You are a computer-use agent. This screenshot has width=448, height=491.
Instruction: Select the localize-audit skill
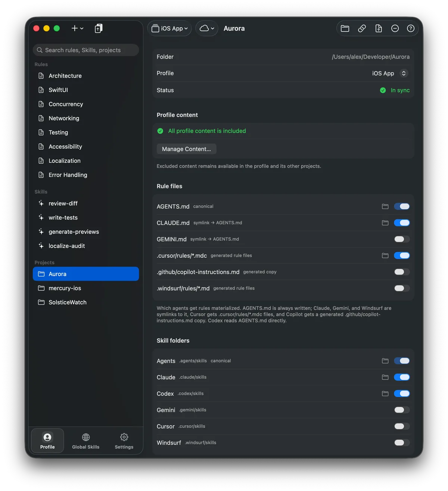(86, 246)
